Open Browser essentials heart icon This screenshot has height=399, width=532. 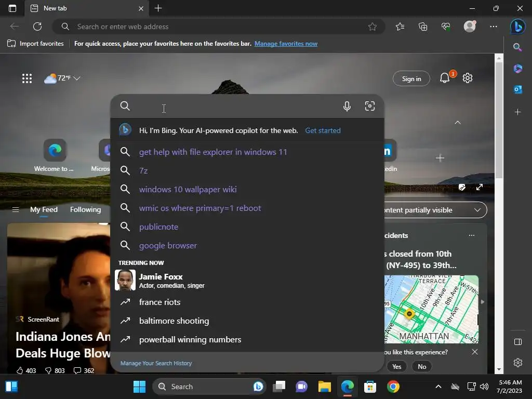[446, 26]
